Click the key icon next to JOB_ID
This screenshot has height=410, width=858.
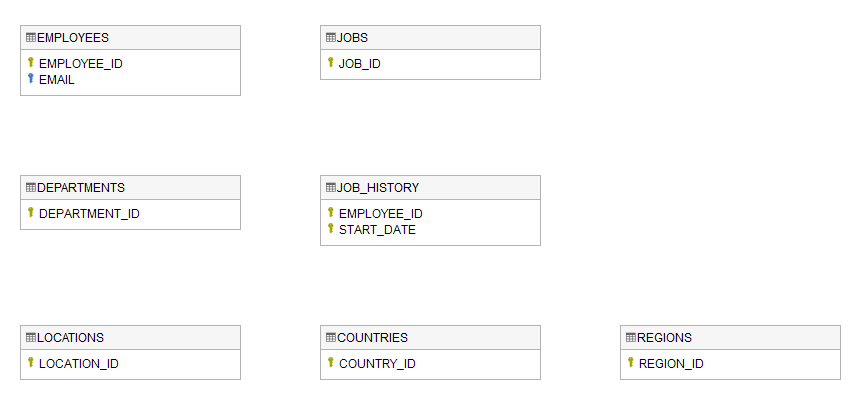click(331, 63)
